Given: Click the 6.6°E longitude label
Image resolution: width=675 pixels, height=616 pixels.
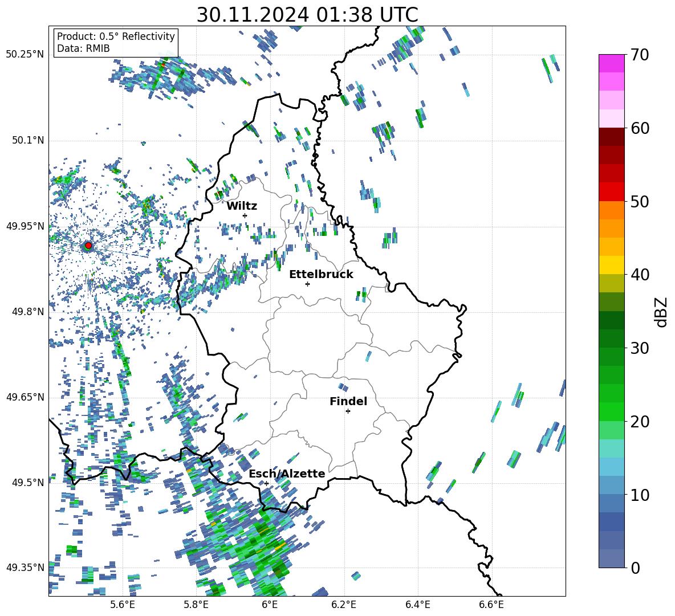Looking at the screenshot, I should coord(491,605).
